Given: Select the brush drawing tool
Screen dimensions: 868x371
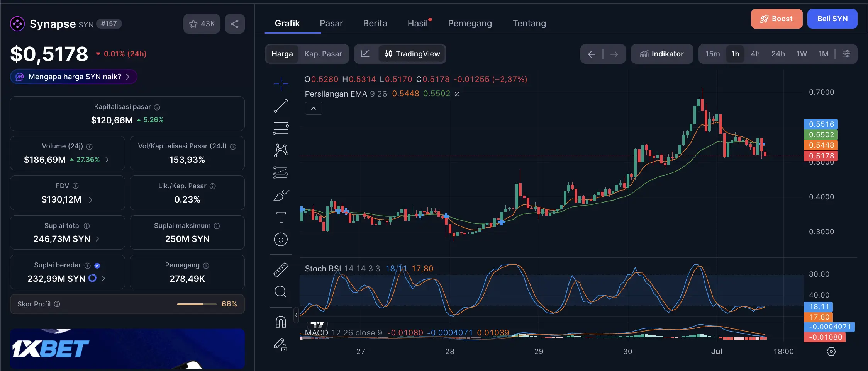Looking at the screenshot, I should (x=281, y=195).
